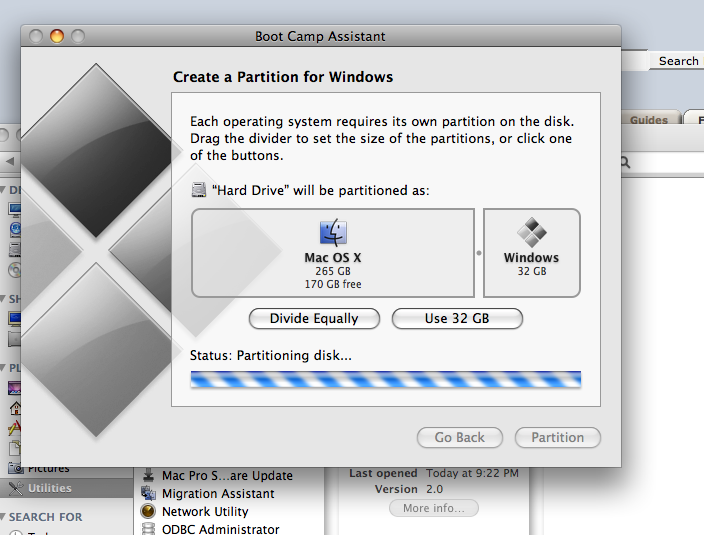Minimize Boot Camp Assistant with orange button
The width and height of the screenshot is (704, 535).
coord(57,36)
